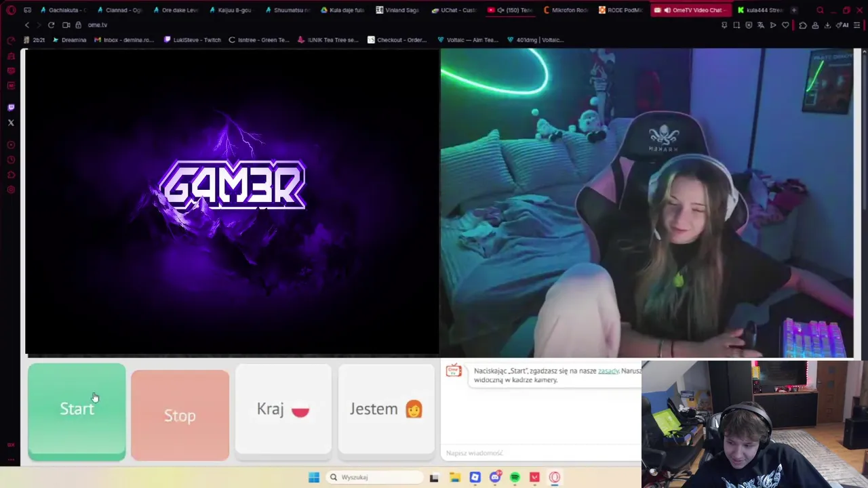Open the zasady rules link
This screenshot has width=868, height=488.
coord(608,371)
